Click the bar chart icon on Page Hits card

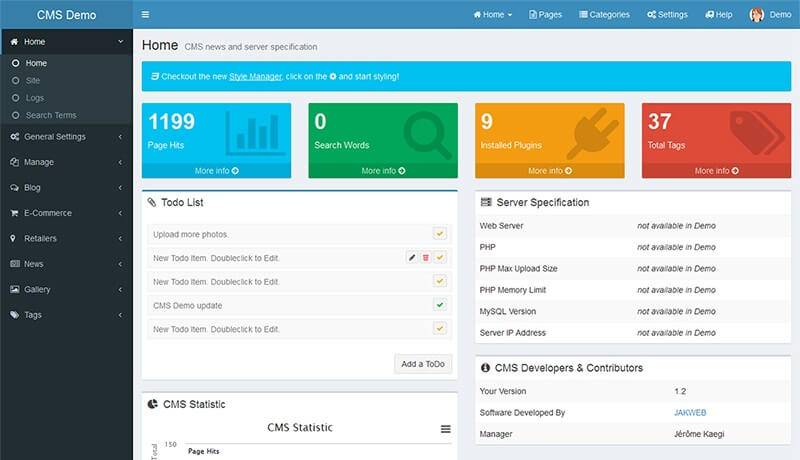coord(255,134)
